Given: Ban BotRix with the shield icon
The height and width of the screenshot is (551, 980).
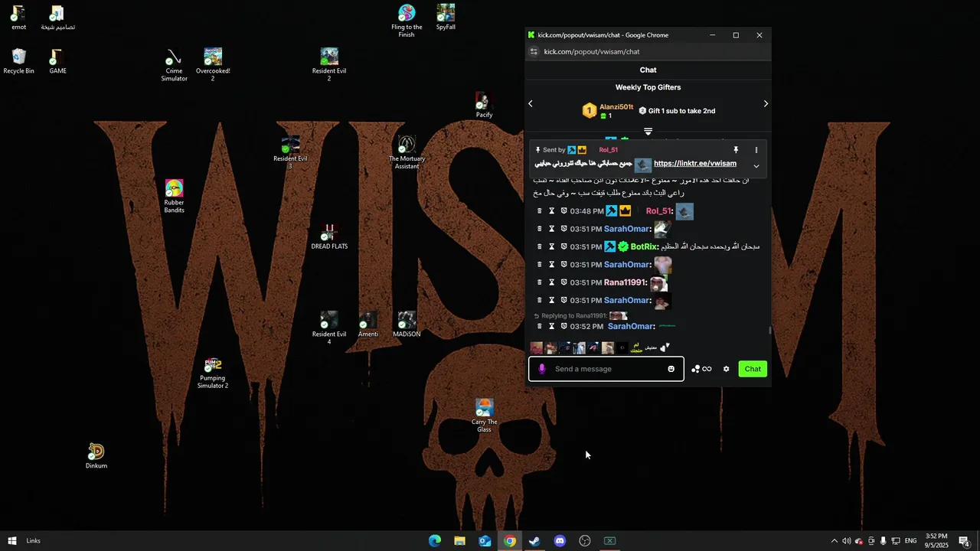Looking at the screenshot, I should pos(563,246).
